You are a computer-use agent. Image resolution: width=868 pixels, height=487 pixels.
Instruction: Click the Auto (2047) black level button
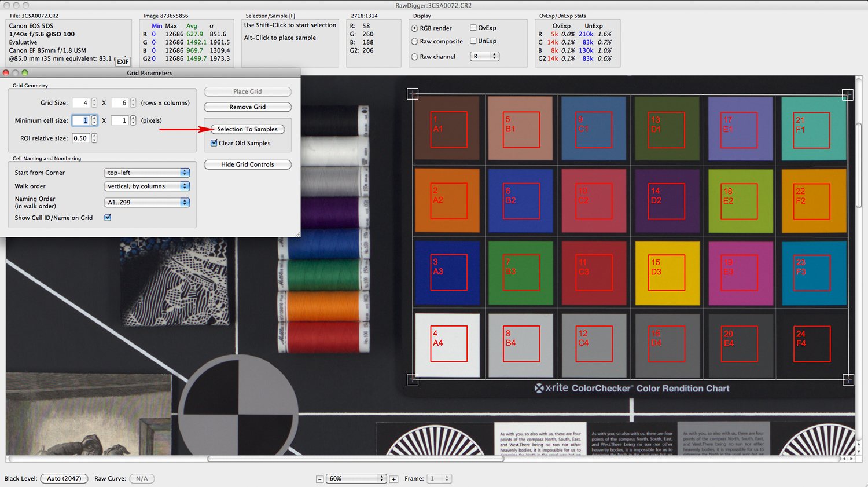point(64,479)
